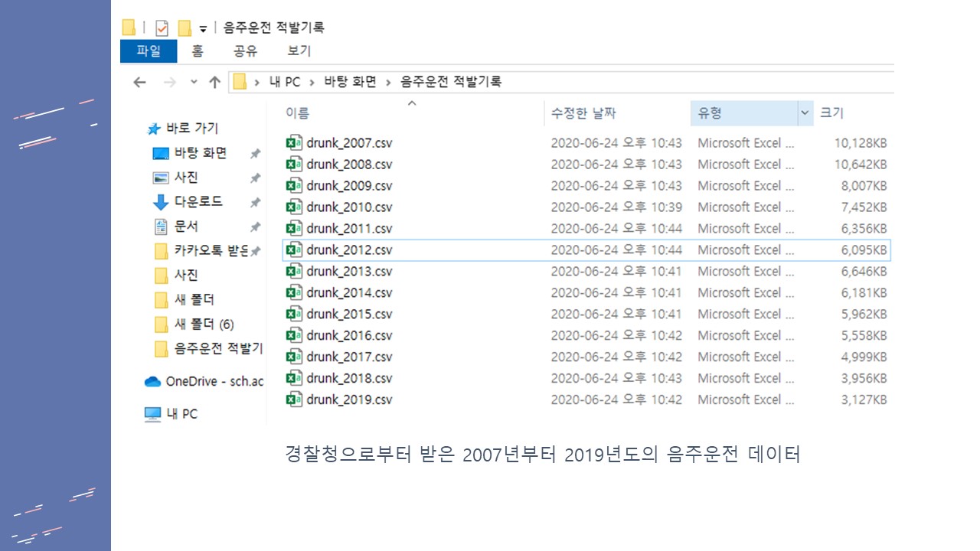Click the Excel icon of drunk_2007.csv
This screenshot has width=980, height=551.
[x=294, y=143]
